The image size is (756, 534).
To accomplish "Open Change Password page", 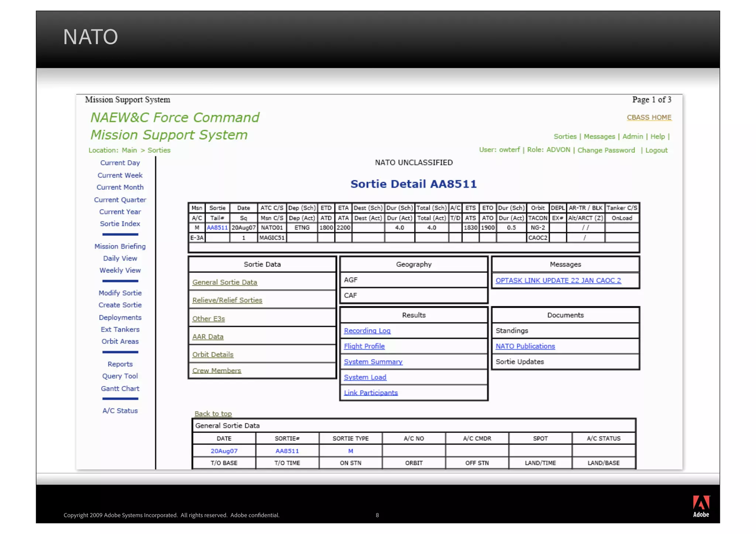I will [606, 150].
